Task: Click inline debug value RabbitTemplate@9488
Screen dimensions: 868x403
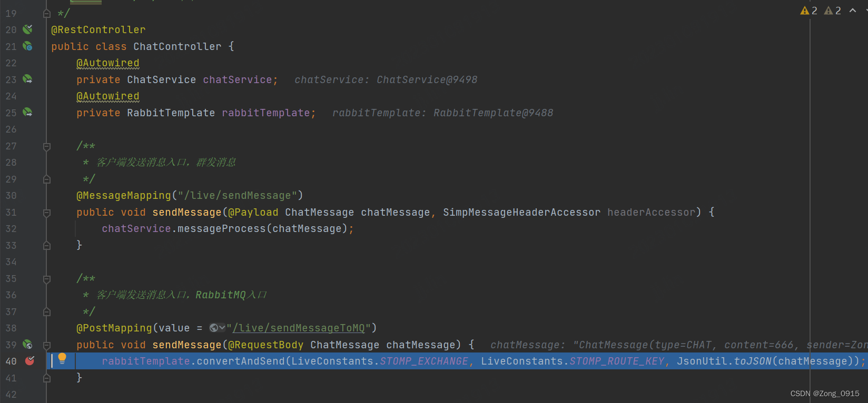Action: pyautogui.click(x=494, y=113)
